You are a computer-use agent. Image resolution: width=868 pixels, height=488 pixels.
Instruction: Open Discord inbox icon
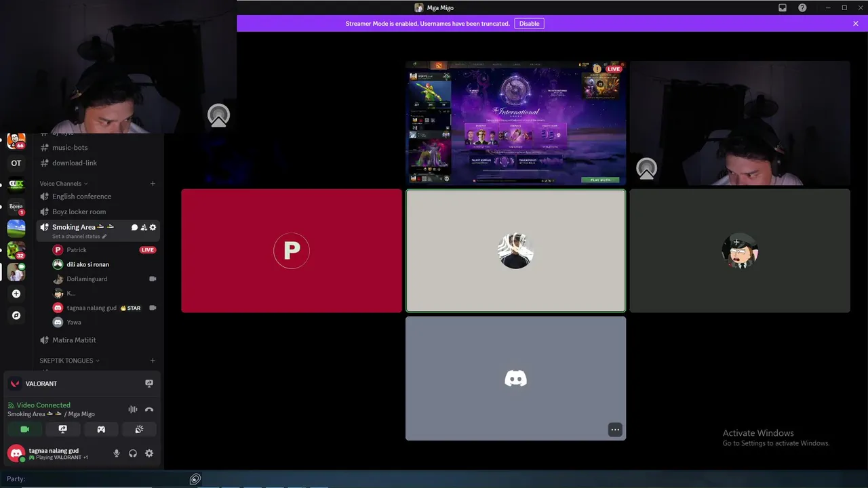(783, 7)
